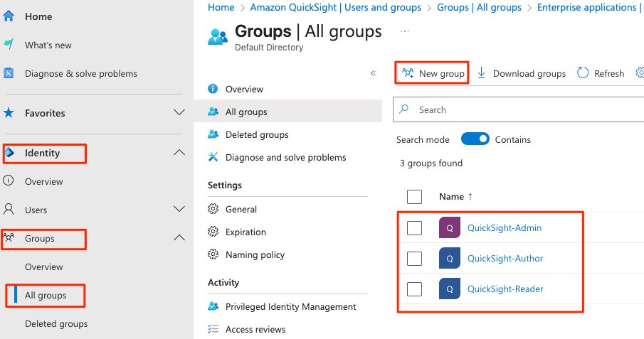Check the QuickSight-Admin row checkbox
This screenshot has height=339, width=644.
(414, 228)
